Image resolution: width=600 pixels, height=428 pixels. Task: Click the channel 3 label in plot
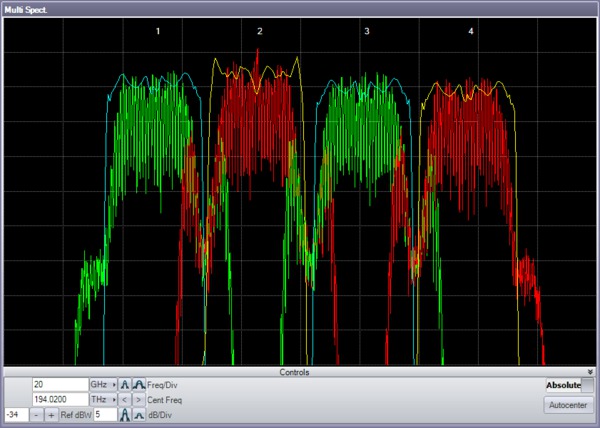367,31
